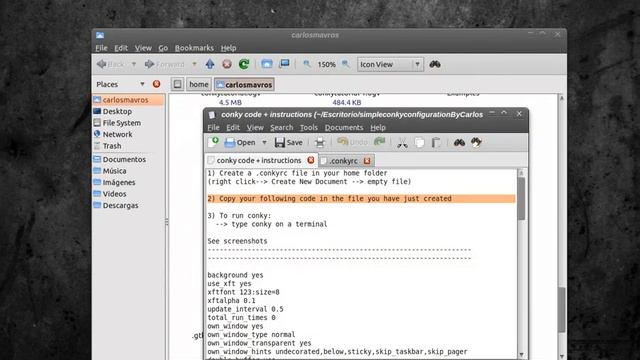Image resolution: width=640 pixels, height=360 pixels.
Task: Open Back history dropdown arrow
Action: click(133, 64)
